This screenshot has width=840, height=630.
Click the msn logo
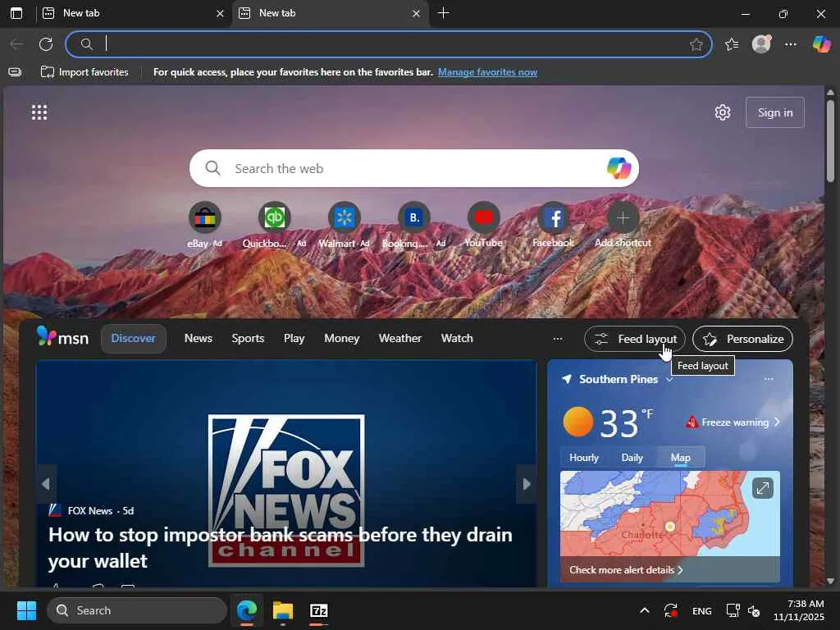tap(62, 337)
